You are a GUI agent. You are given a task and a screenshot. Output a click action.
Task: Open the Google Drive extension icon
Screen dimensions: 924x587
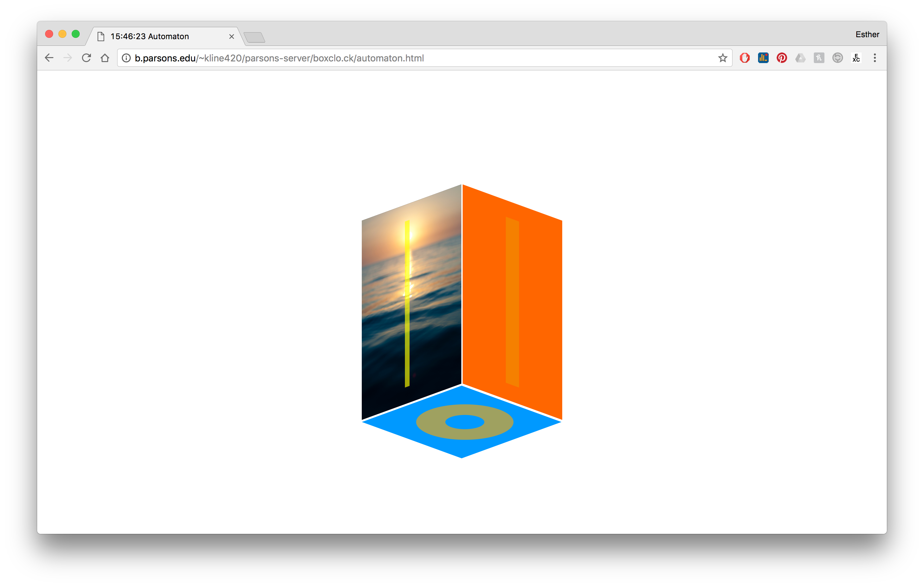pyautogui.click(x=800, y=58)
